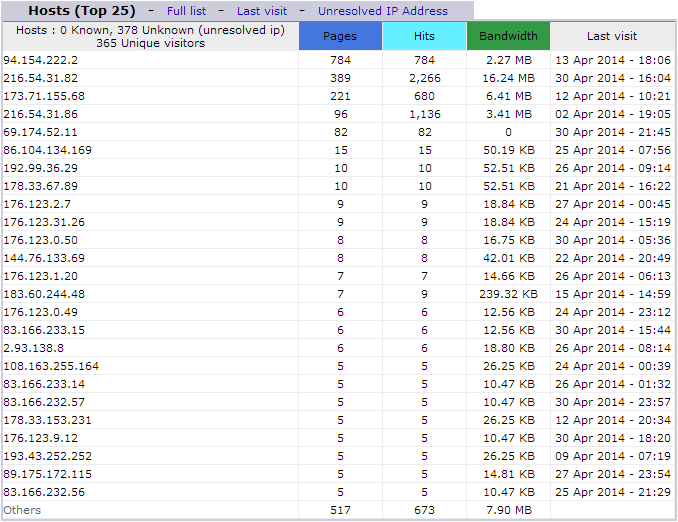Click Others pages total 517

coord(340,510)
